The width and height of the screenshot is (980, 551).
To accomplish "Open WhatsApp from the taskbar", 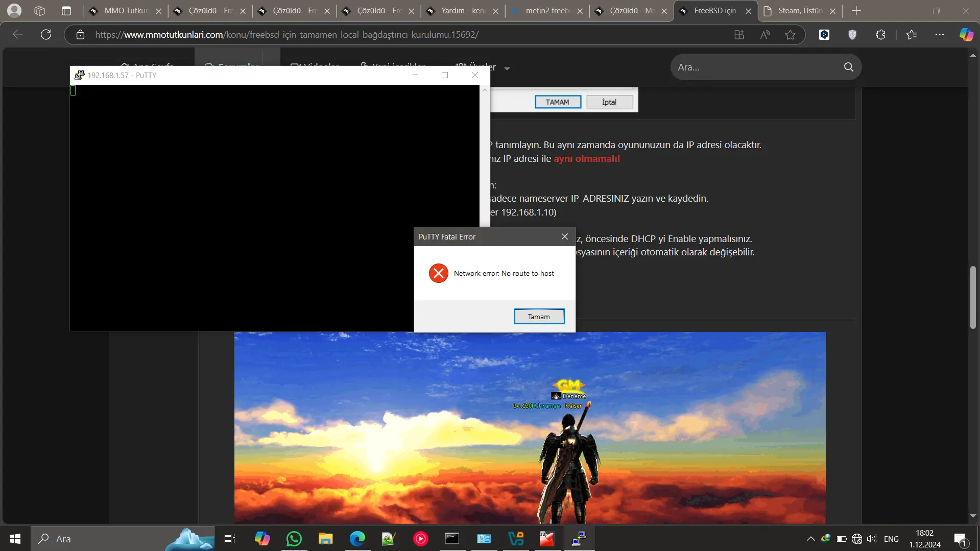I will point(294,539).
